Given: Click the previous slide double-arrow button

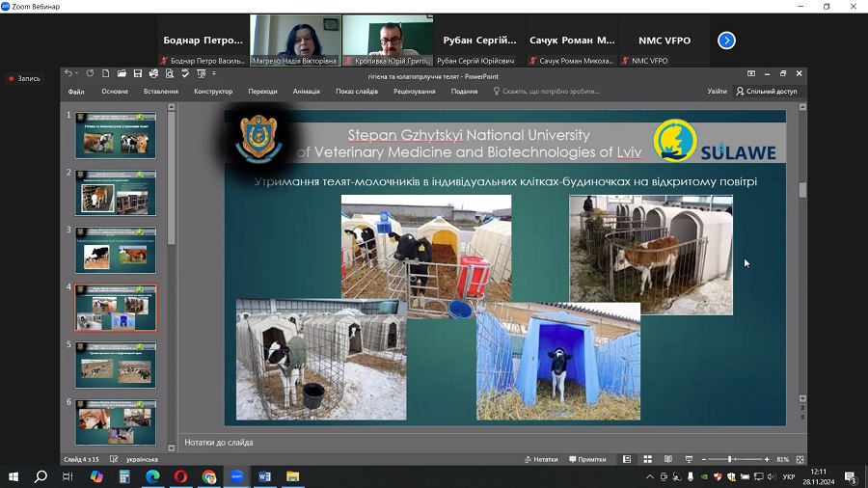Looking at the screenshot, I should (x=802, y=408).
